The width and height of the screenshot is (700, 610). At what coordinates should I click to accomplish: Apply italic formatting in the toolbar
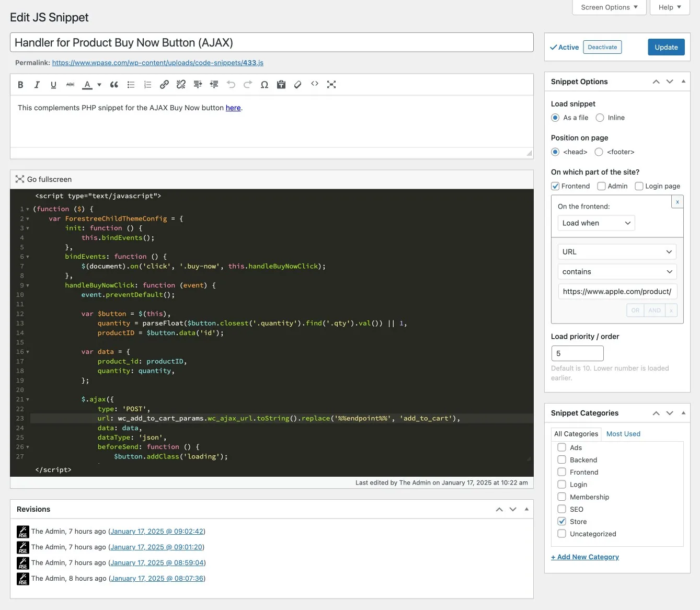click(x=37, y=85)
